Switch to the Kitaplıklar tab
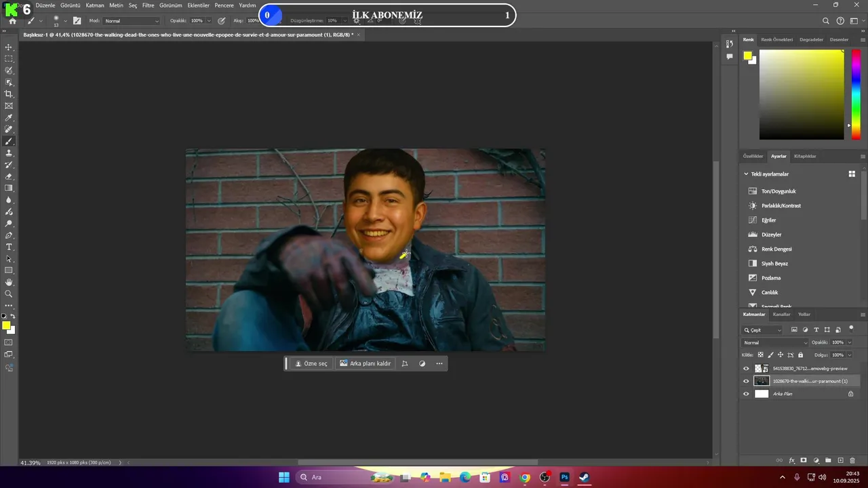 805,156
